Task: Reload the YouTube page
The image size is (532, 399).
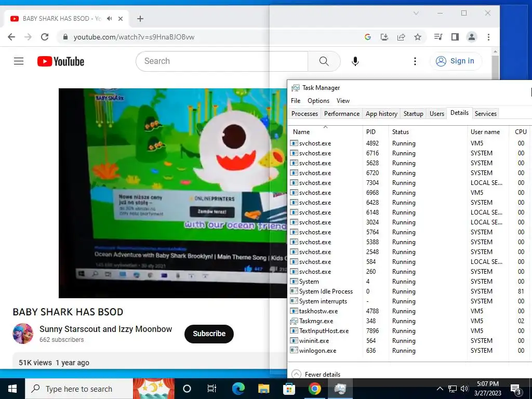Action: pyautogui.click(x=45, y=37)
